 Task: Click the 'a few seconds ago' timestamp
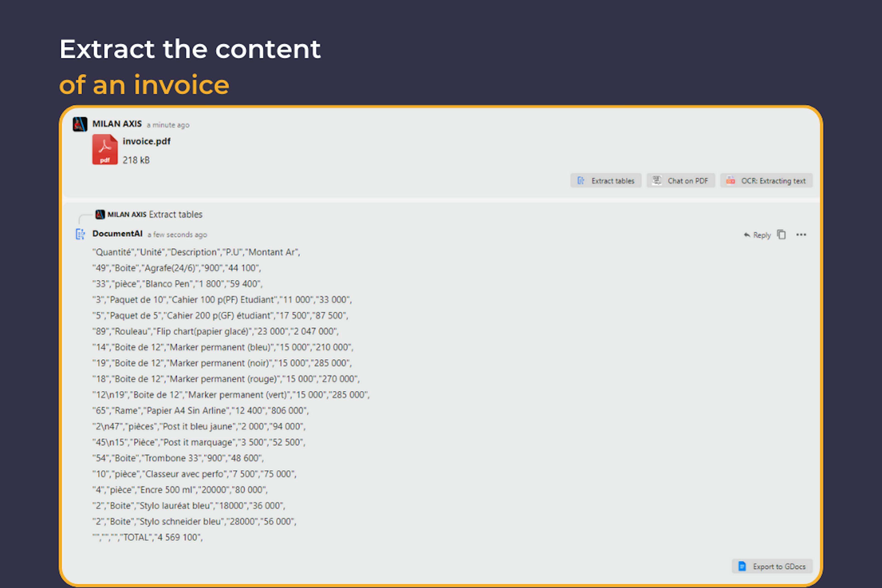(177, 234)
